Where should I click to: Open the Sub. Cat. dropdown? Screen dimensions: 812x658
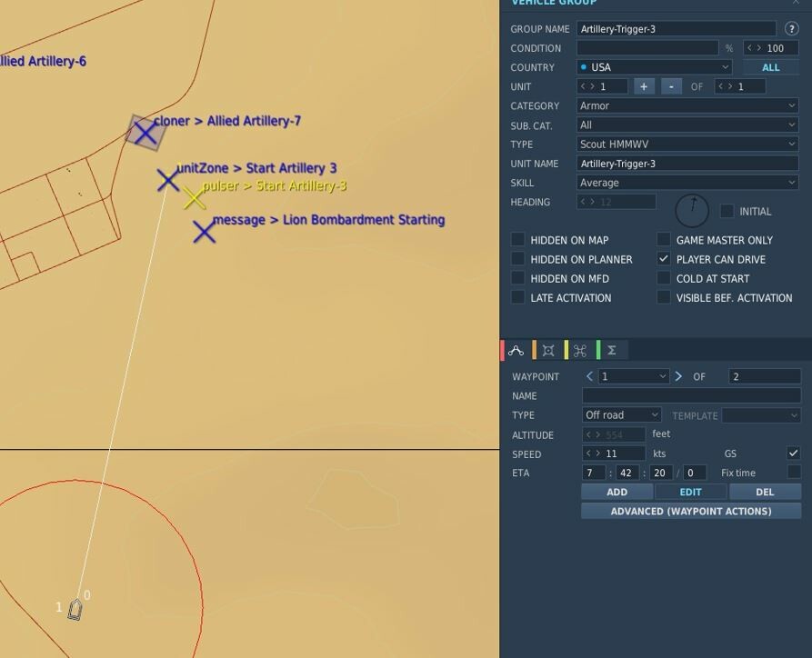pyautogui.click(x=687, y=125)
